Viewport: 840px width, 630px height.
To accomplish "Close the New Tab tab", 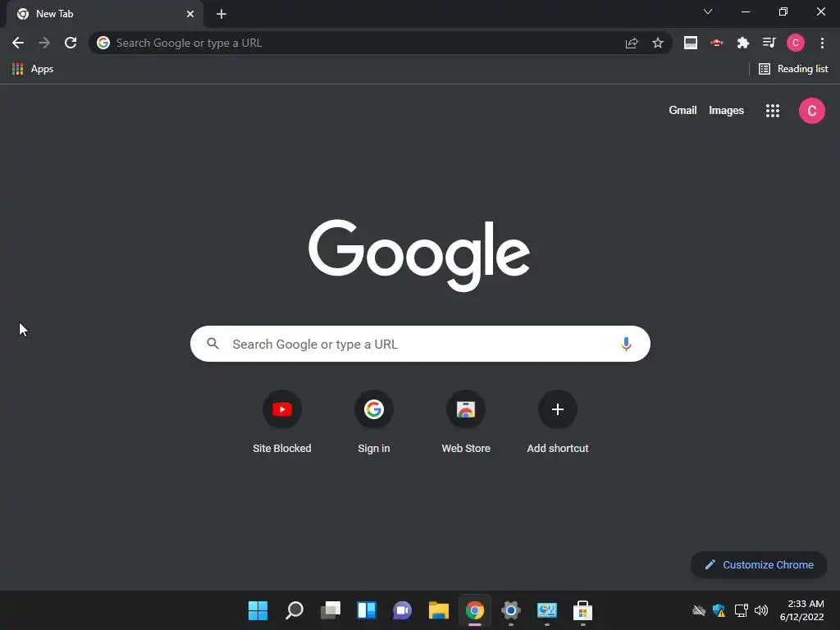I will click(190, 14).
